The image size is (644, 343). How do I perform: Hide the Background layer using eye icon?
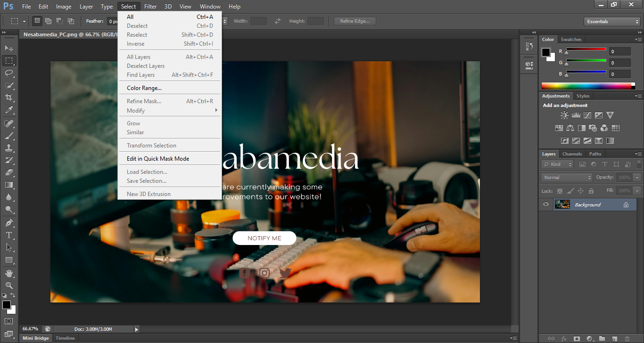(546, 204)
